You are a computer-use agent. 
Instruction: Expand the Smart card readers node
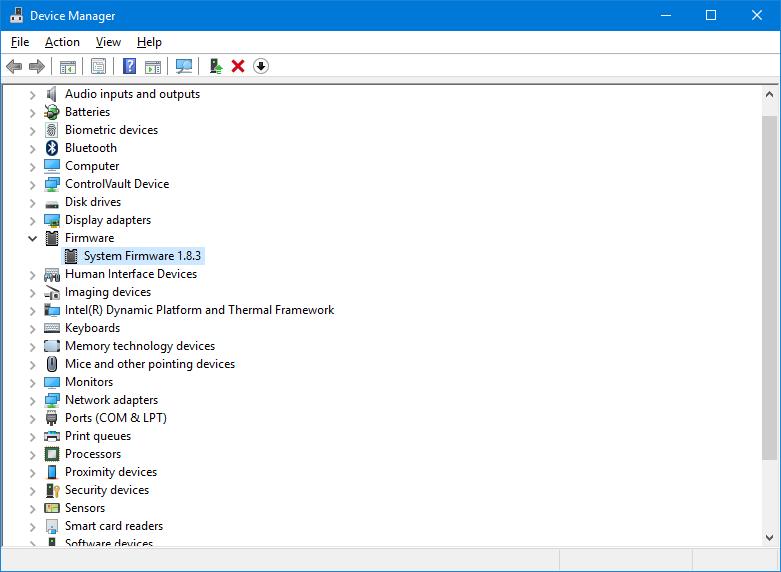pyautogui.click(x=32, y=527)
